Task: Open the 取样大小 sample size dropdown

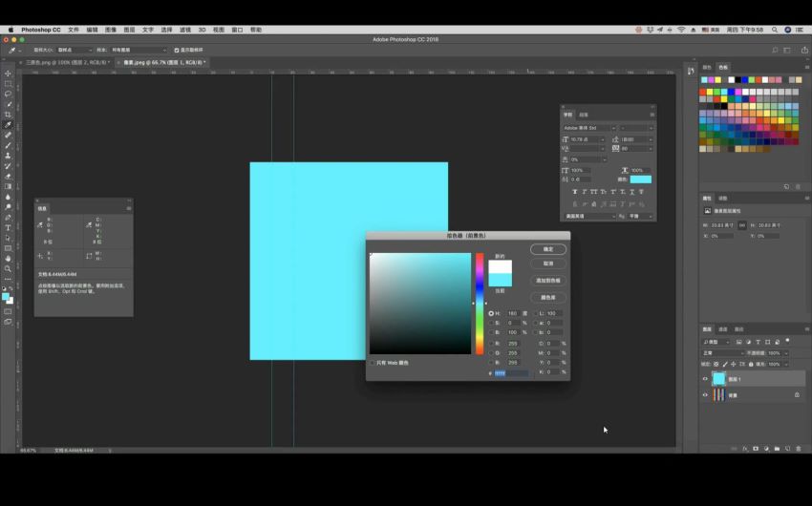Action: (x=75, y=51)
